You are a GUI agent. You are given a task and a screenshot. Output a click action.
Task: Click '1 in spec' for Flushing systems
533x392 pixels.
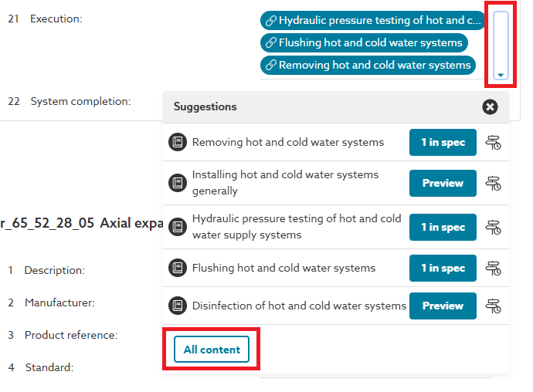[443, 268]
